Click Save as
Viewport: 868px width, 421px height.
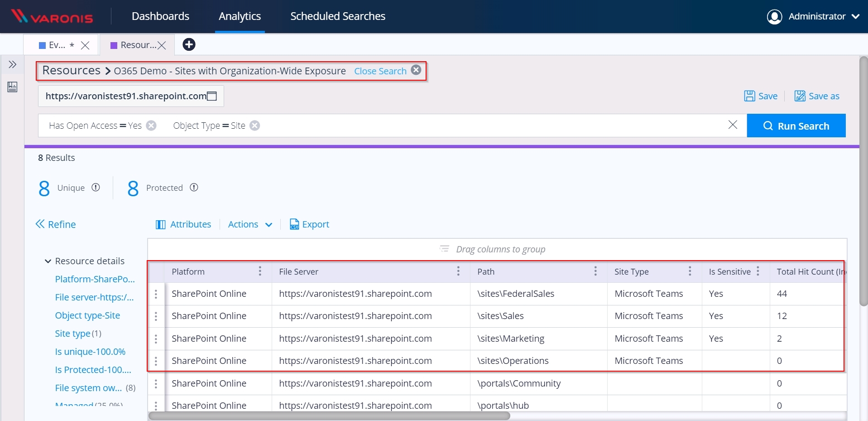pyautogui.click(x=817, y=96)
